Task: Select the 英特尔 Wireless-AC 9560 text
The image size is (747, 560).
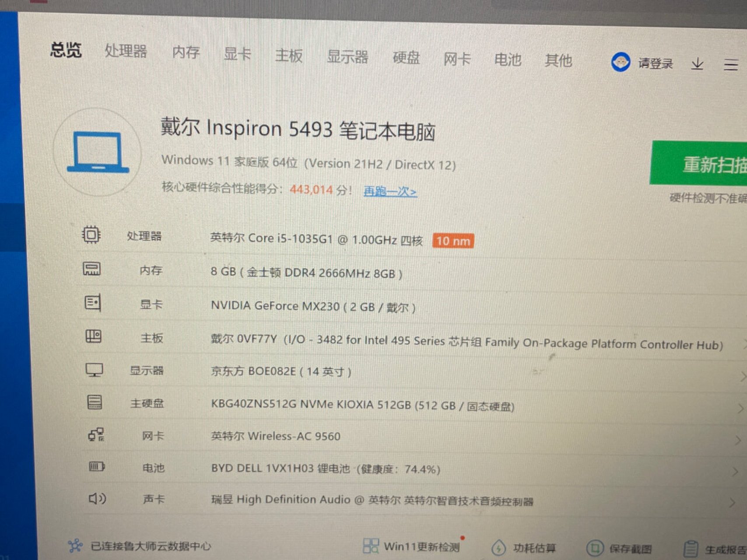Action: pyautogui.click(x=276, y=436)
